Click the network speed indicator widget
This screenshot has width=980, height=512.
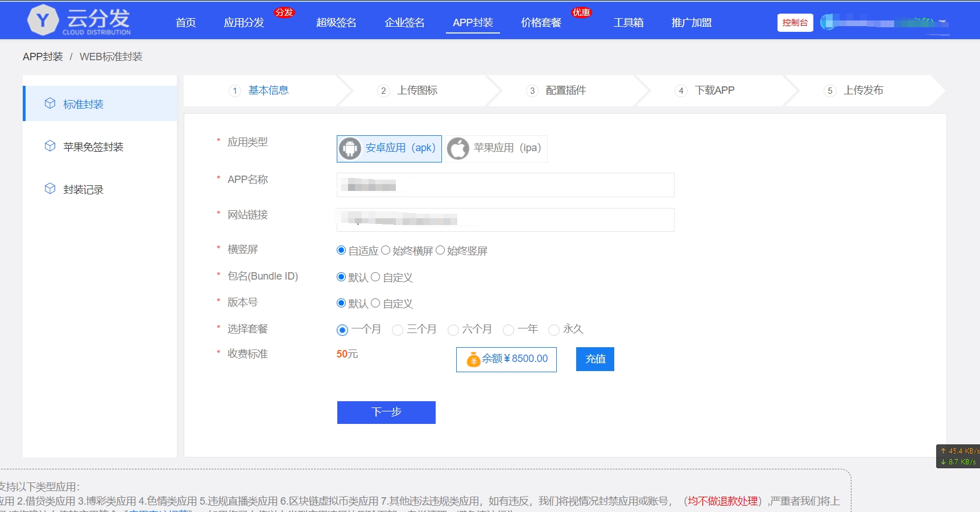coord(959,456)
